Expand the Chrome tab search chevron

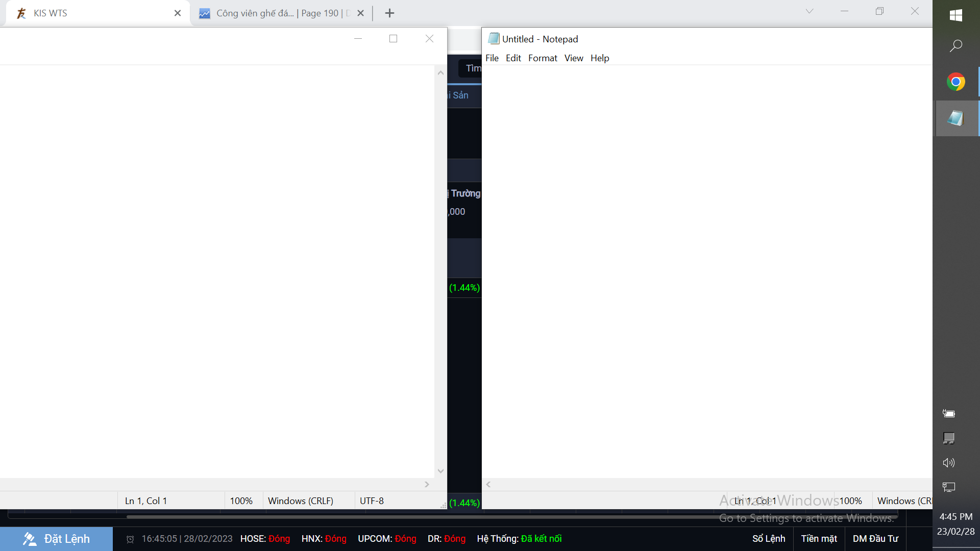click(x=810, y=11)
